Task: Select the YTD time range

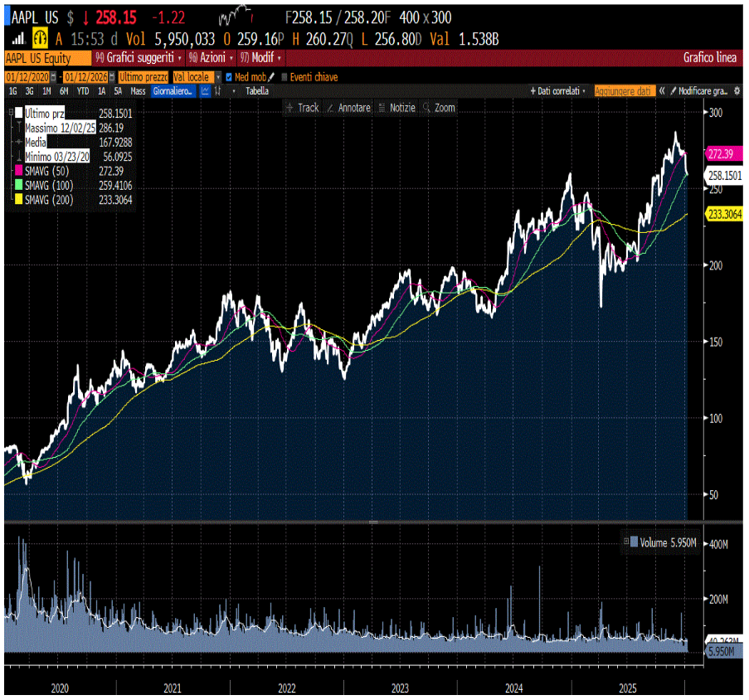Action: pyautogui.click(x=83, y=91)
